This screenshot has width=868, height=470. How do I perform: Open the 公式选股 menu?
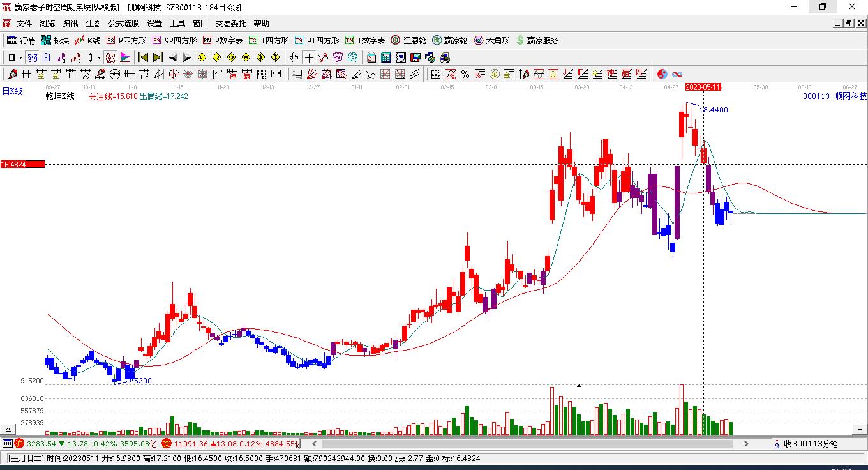point(124,24)
